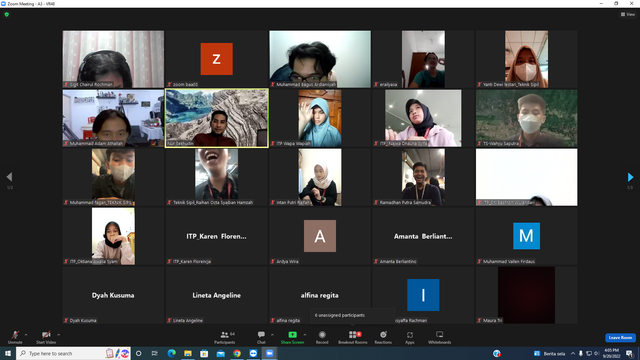The height and width of the screenshot is (360, 640).
Task: Select the Amanta Berliantino tile
Action: click(x=423, y=236)
